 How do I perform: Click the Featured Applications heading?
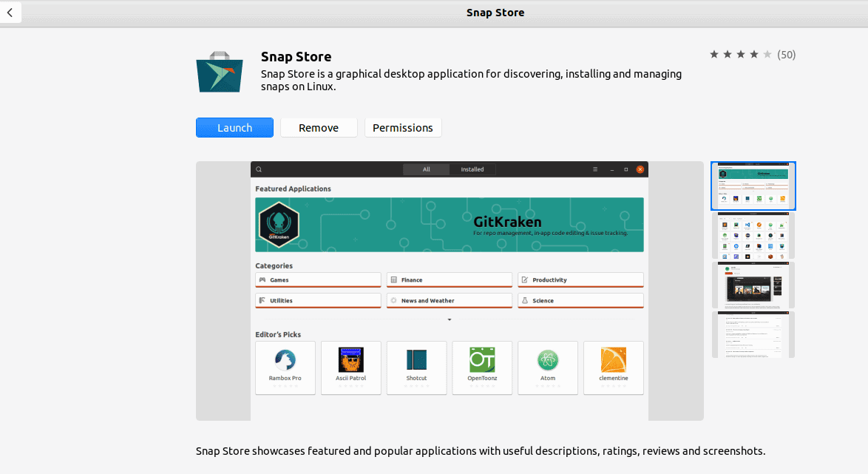coord(293,189)
